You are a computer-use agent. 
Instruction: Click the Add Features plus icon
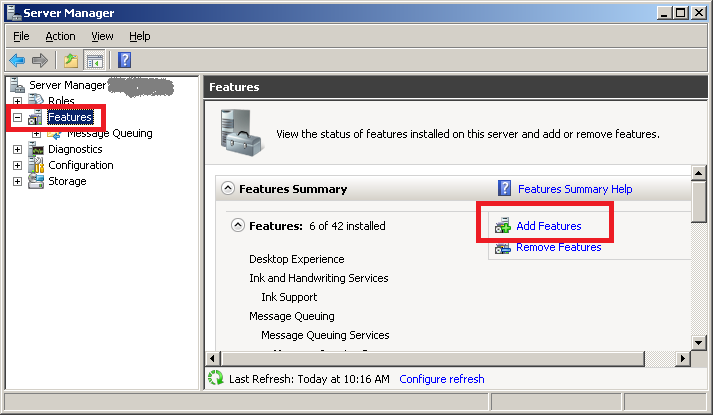503,225
